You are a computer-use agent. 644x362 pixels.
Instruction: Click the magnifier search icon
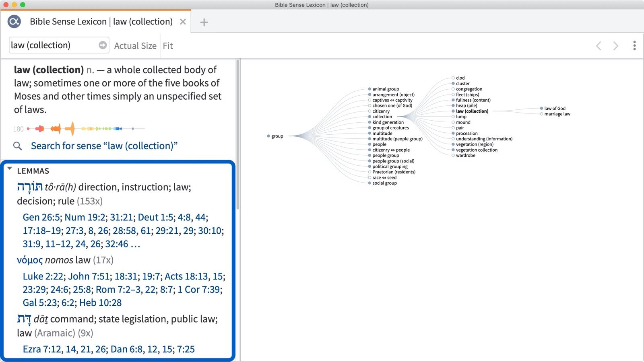pos(17,146)
